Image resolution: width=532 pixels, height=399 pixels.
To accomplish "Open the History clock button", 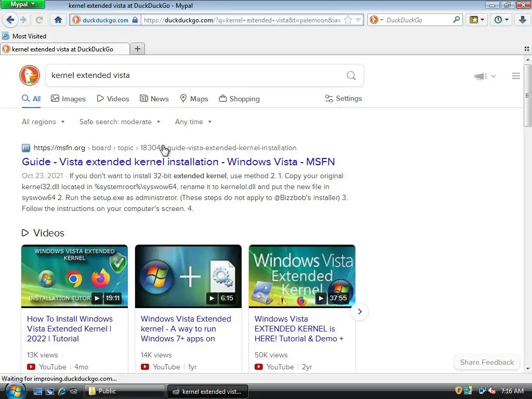I will point(501,20).
